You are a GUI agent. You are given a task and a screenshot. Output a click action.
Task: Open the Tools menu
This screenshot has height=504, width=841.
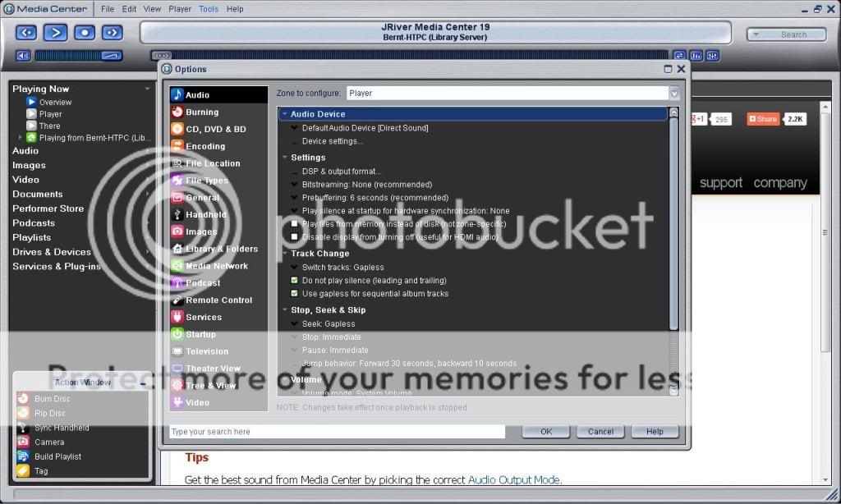click(209, 9)
